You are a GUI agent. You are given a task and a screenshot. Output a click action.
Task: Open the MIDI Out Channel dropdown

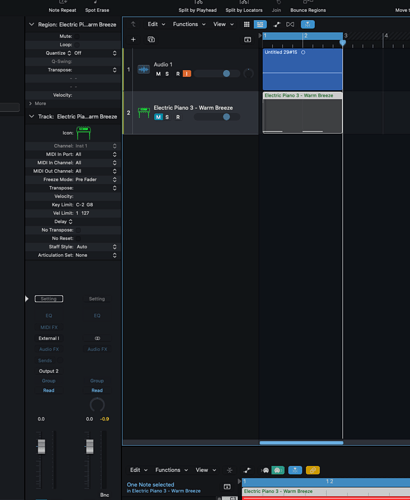96,171
